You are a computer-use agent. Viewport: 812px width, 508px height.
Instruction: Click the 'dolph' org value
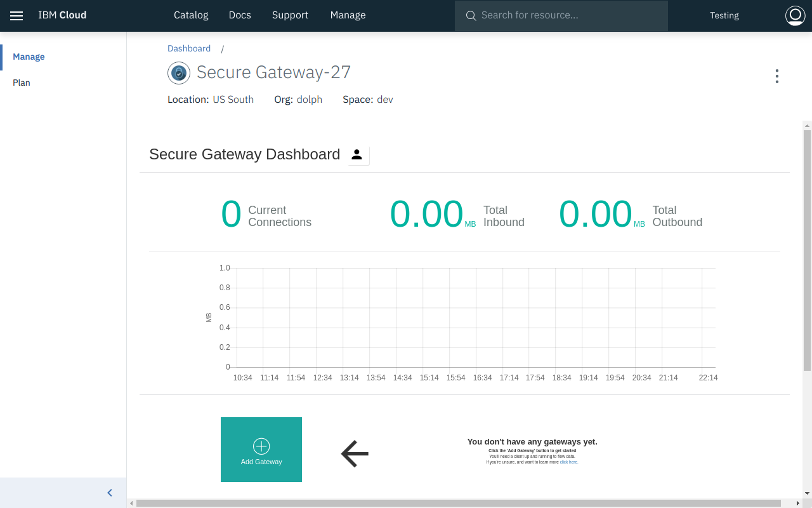[310, 100]
